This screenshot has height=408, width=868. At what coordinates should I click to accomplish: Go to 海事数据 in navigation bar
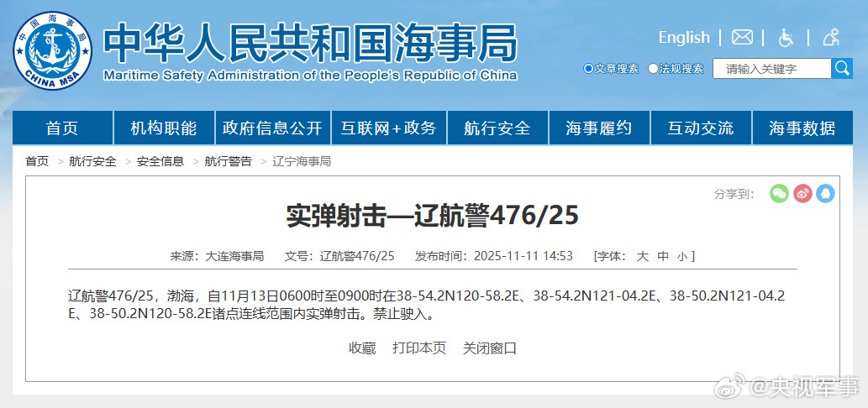(802, 128)
